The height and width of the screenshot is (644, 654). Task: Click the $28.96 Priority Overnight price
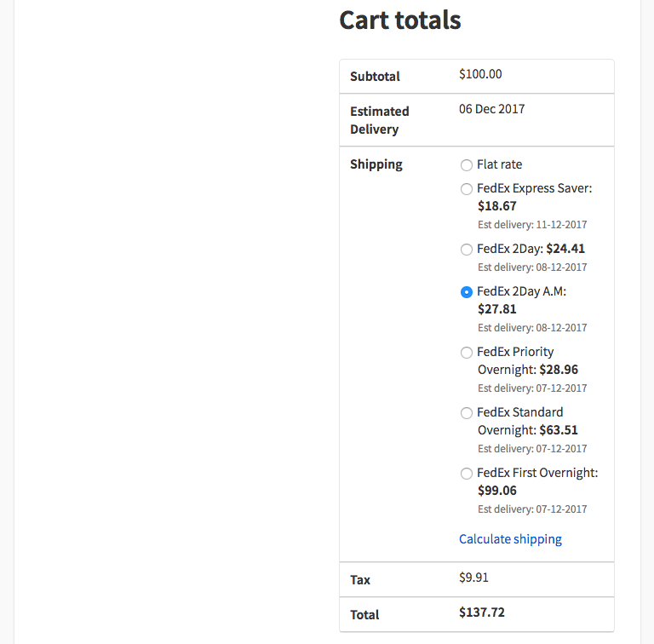click(559, 370)
